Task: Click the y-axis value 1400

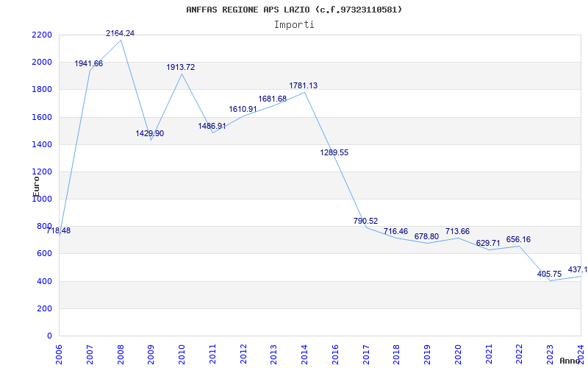Action: [42, 144]
